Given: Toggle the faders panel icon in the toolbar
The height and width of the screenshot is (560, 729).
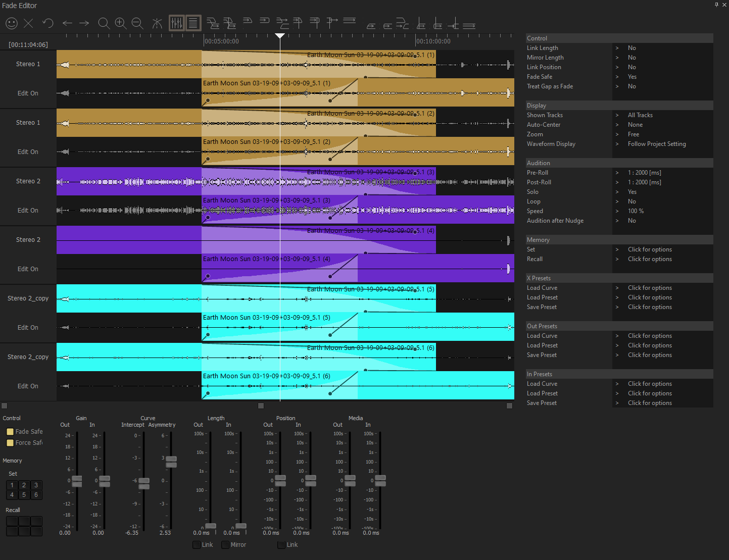Looking at the screenshot, I should click(176, 23).
